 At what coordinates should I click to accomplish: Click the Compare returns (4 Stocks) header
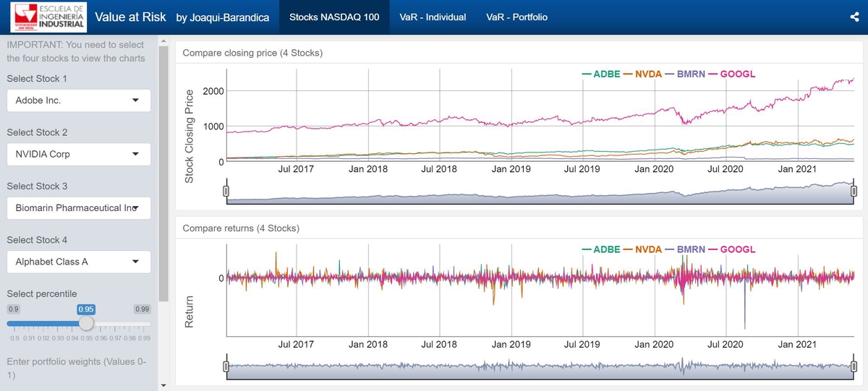tap(241, 228)
